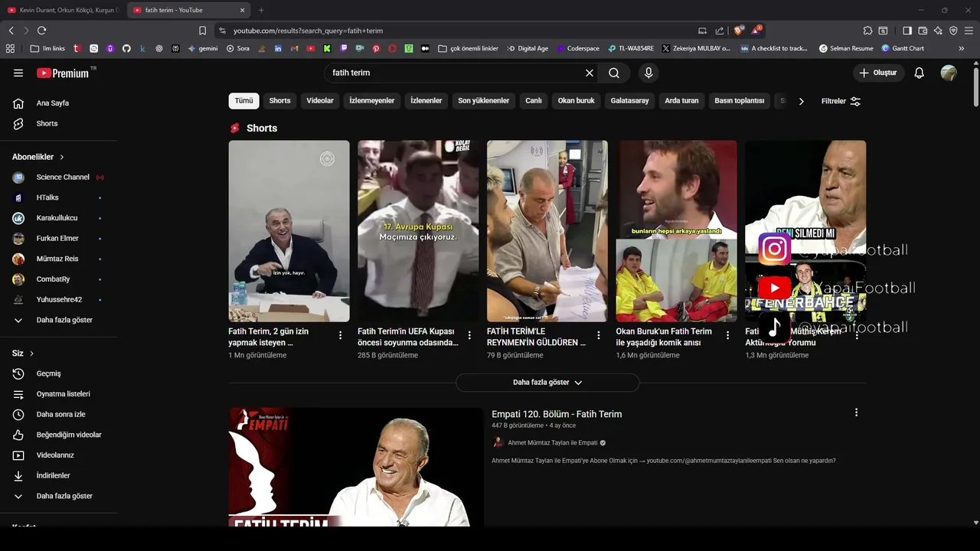Select the Basın toplantısı filter chip
Viewport: 980px width, 551px height.
pyautogui.click(x=740, y=100)
